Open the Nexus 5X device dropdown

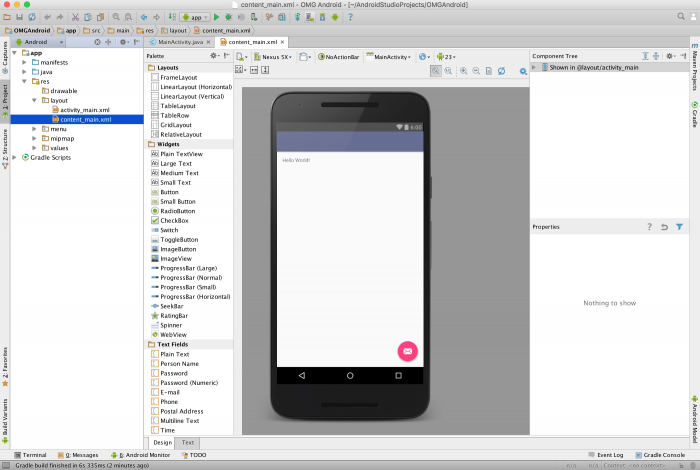click(x=273, y=57)
